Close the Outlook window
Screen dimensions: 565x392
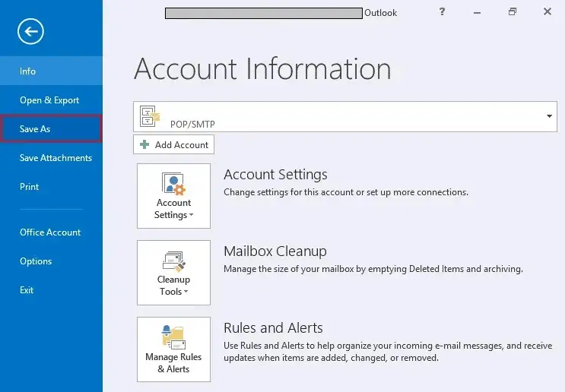coord(547,12)
